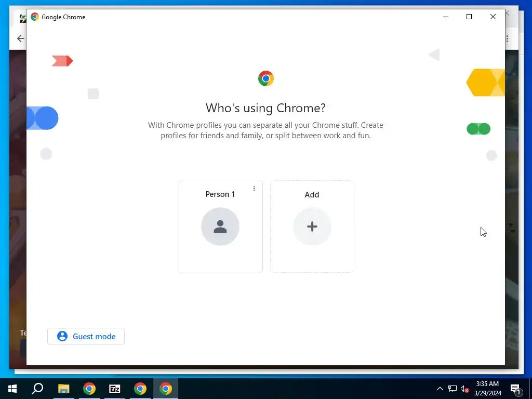Open Person 1 profile card
Screen dimensions: 532x399
coord(220,227)
